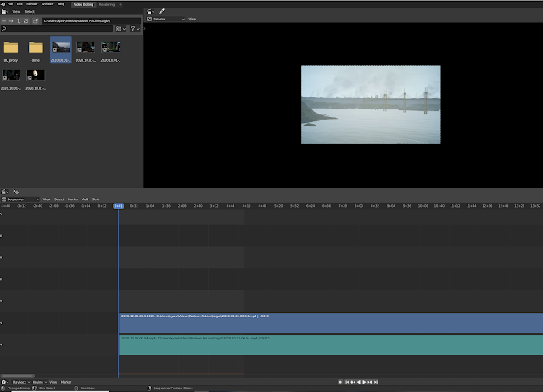Create a new directory
The width and height of the screenshot is (543, 392).
(x=36, y=20)
